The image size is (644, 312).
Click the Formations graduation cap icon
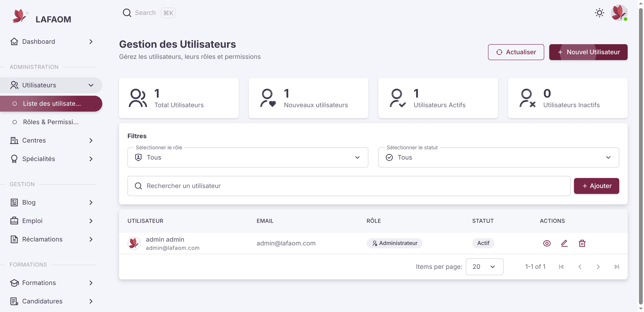[x=14, y=283]
